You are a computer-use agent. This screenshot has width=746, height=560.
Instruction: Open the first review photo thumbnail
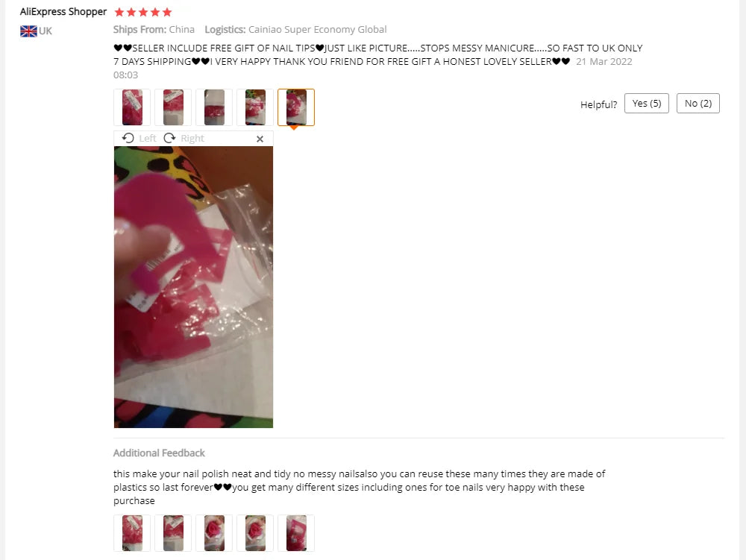pos(132,107)
